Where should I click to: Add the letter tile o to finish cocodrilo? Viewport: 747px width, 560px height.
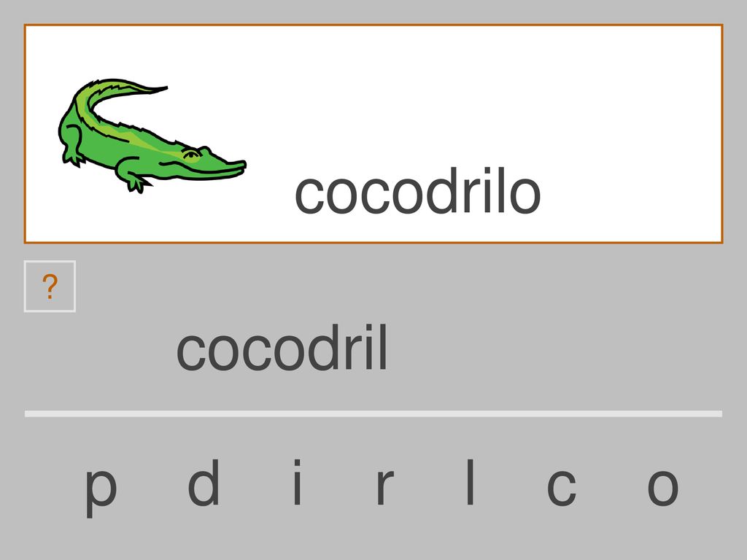[x=662, y=486]
